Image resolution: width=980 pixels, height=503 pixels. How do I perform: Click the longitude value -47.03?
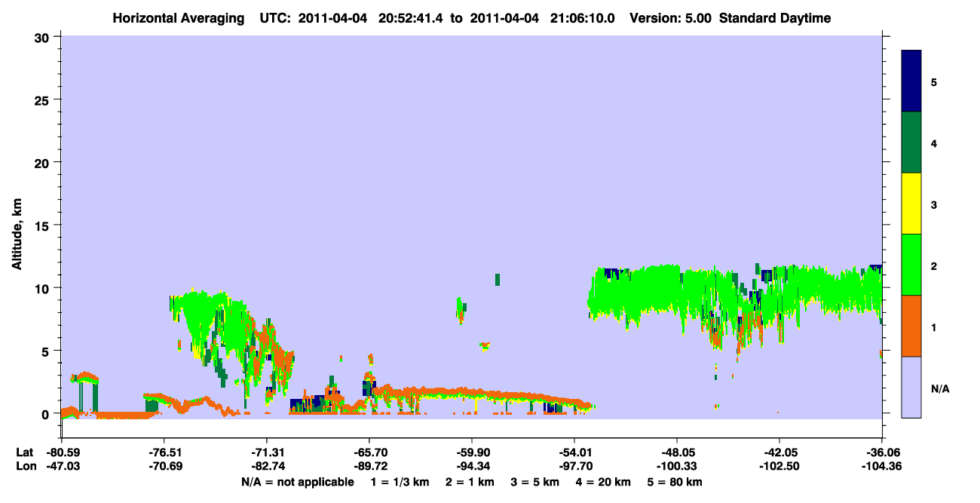tap(62, 466)
